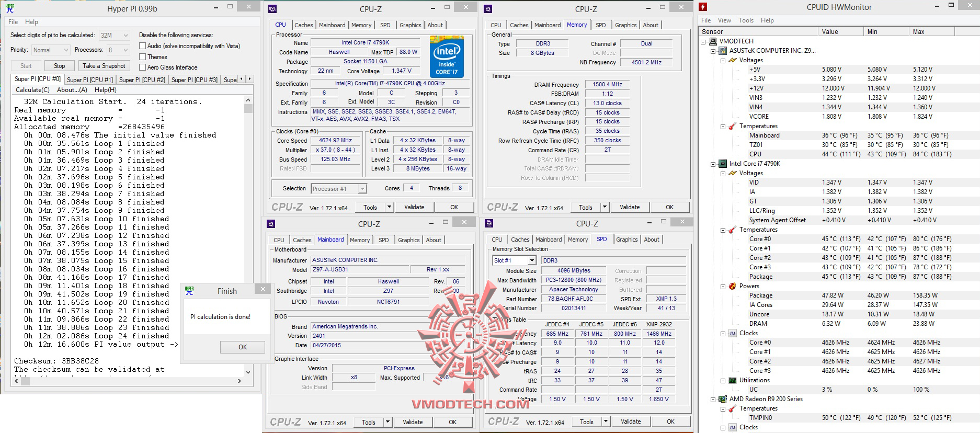This screenshot has height=433, width=980.
Task: Select the AMD Radeon R9 200 Series icon
Action: [722, 399]
